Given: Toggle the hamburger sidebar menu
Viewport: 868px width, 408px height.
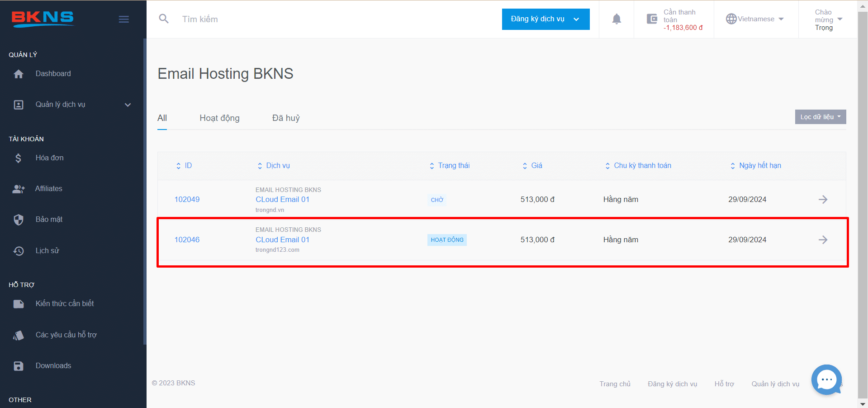Looking at the screenshot, I should pos(124,19).
